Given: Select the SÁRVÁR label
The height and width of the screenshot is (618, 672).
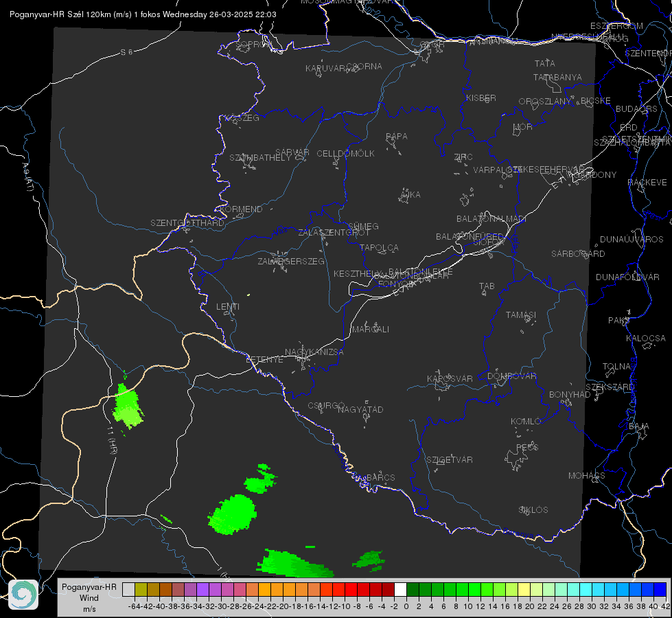Looking at the screenshot, I should pos(292,152).
